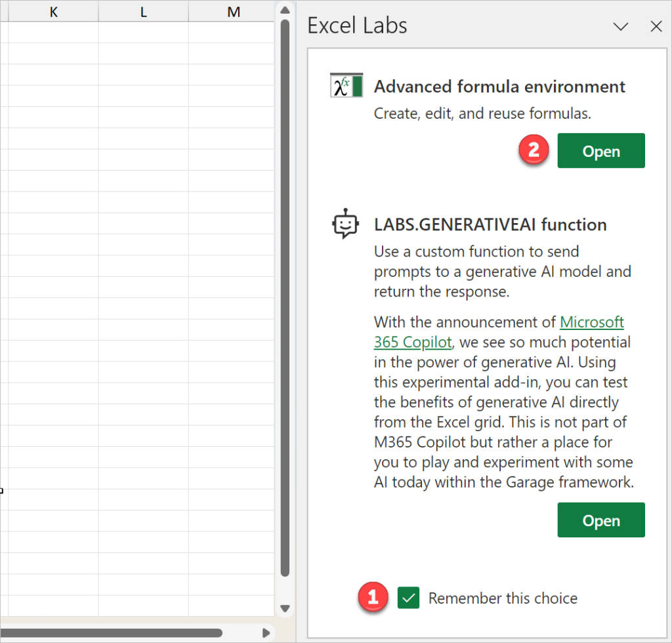
Task: Click the spreadsheet scroll down arrow
Action: click(x=285, y=608)
